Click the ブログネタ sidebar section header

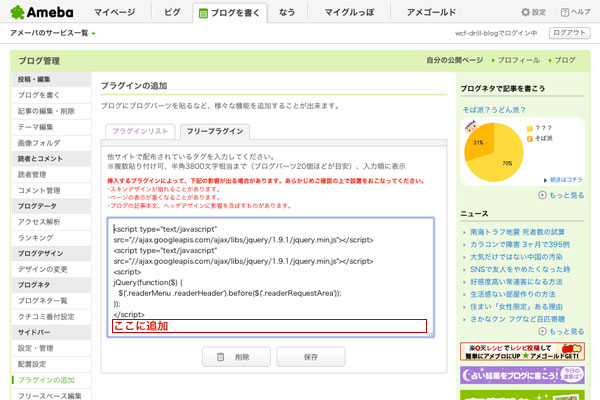[x=51, y=285]
